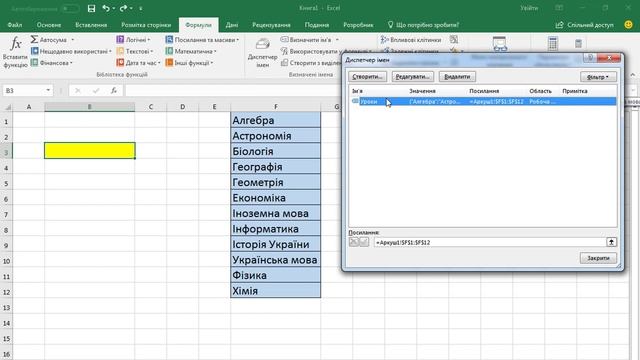Save the workbook with the floppy icon

click(x=91, y=8)
